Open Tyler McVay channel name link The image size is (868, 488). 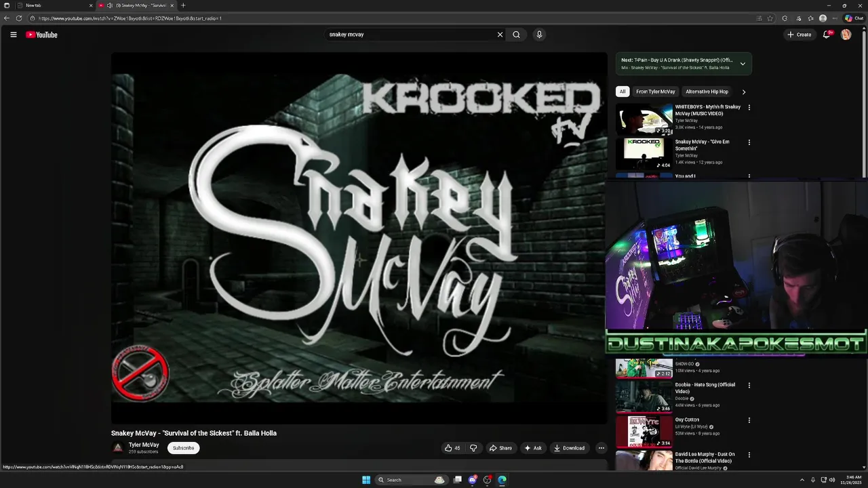coord(144,445)
